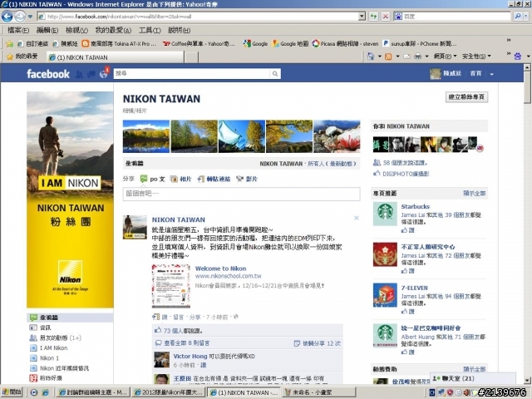Switch to 2012探索Nikon年曆 taskbar window

click(x=168, y=392)
